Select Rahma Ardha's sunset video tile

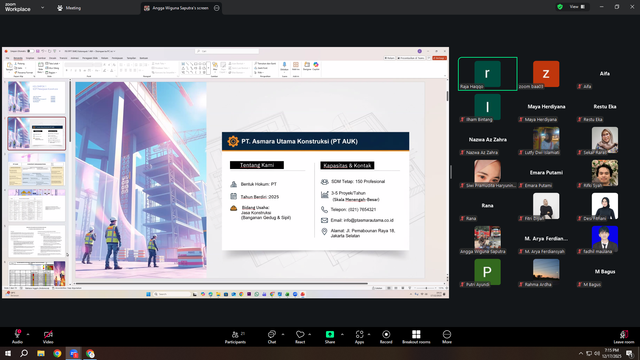[x=546, y=272]
